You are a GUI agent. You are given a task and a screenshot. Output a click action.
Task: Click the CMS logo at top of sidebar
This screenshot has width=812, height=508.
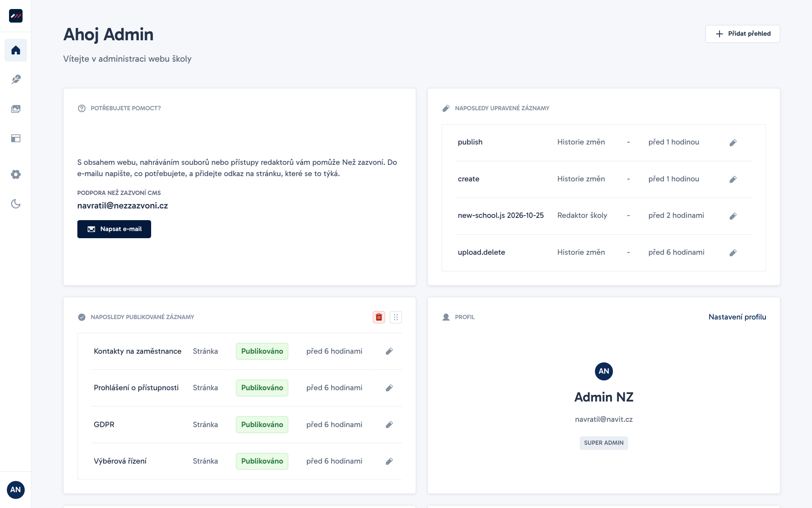coord(16,16)
